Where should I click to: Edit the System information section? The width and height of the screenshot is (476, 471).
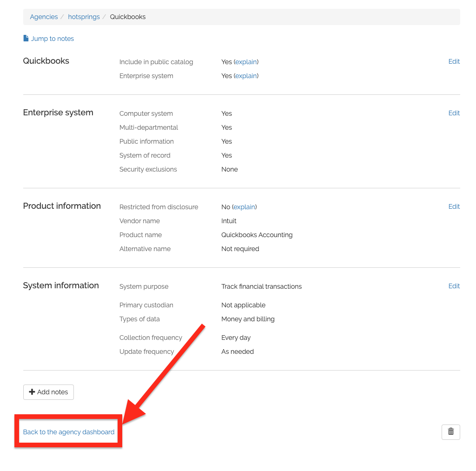click(454, 286)
